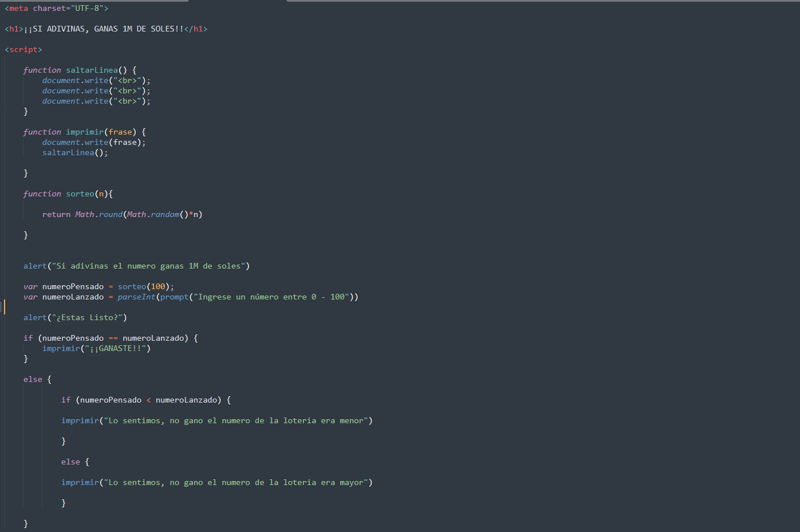Click the '==' operator in the if condition
The height and width of the screenshot is (532, 800).
coord(113,338)
